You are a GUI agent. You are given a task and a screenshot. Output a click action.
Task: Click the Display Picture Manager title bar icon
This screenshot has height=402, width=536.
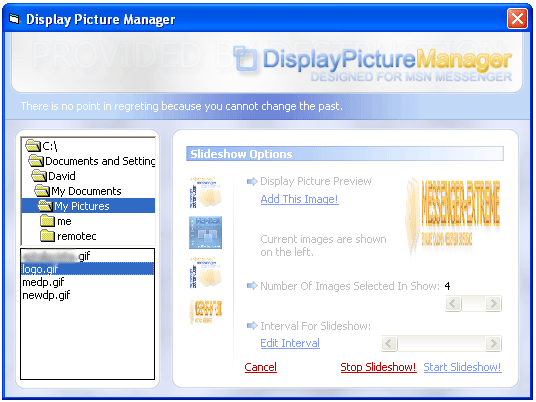coord(14,19)
